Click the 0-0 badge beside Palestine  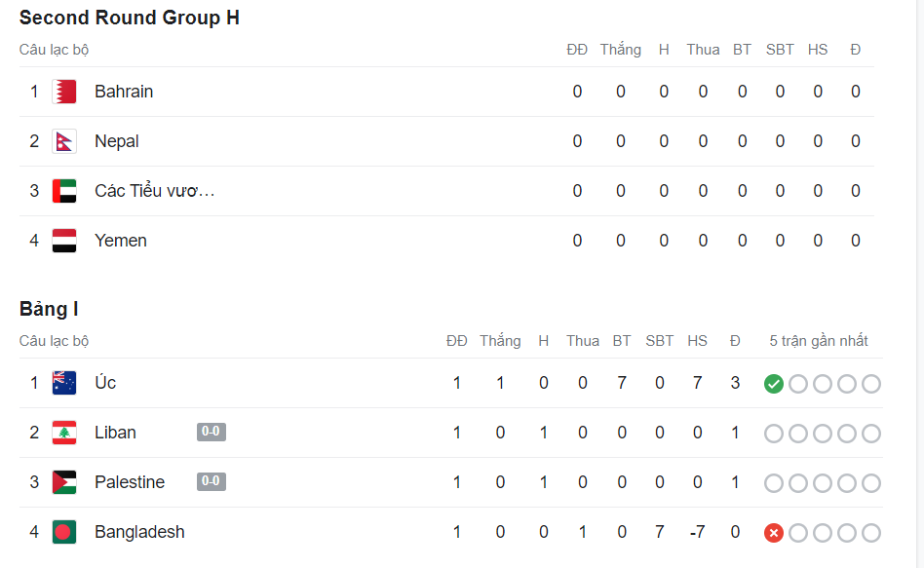pyautogui.click(x=211, y=481)
